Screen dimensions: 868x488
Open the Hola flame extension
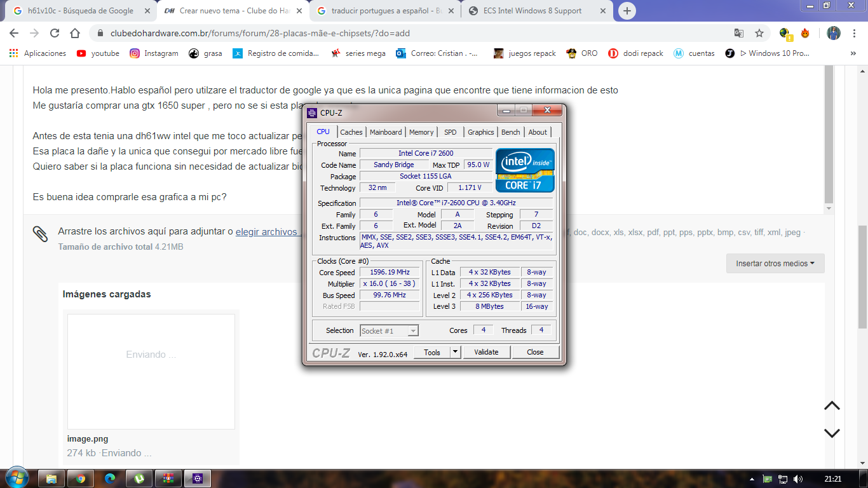coord(805,33)
